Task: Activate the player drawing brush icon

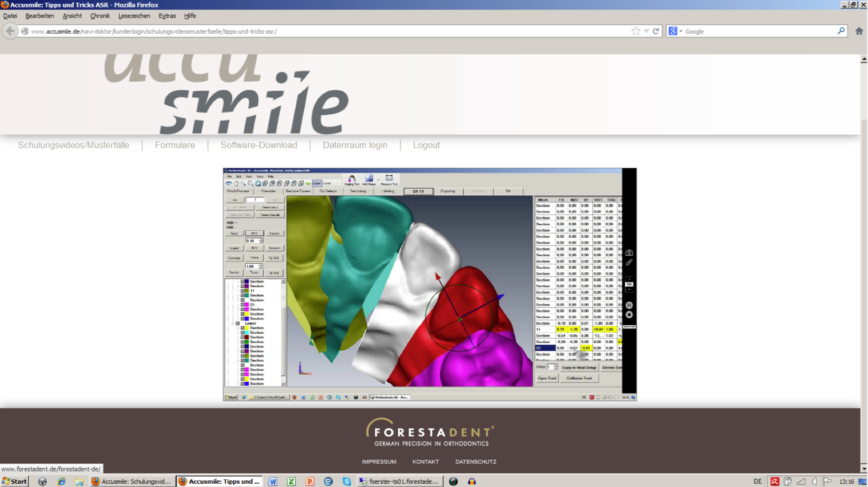Action: tap(629, 262)
